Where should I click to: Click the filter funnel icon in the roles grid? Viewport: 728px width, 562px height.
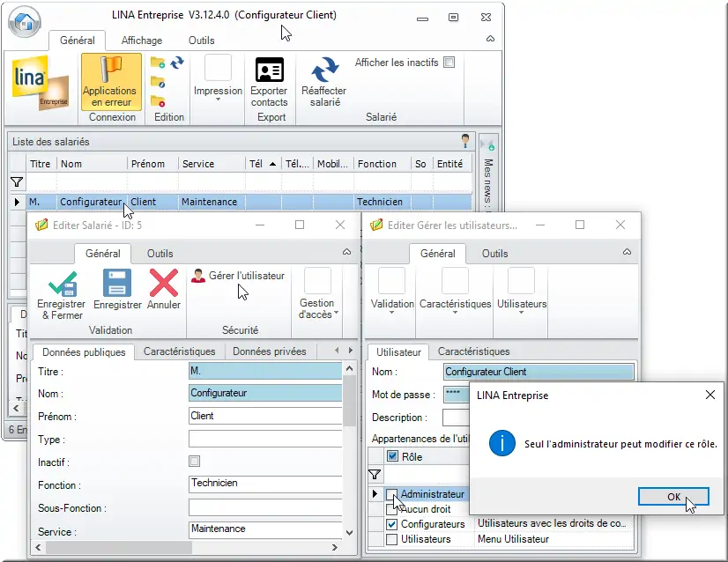click(375, 474)
